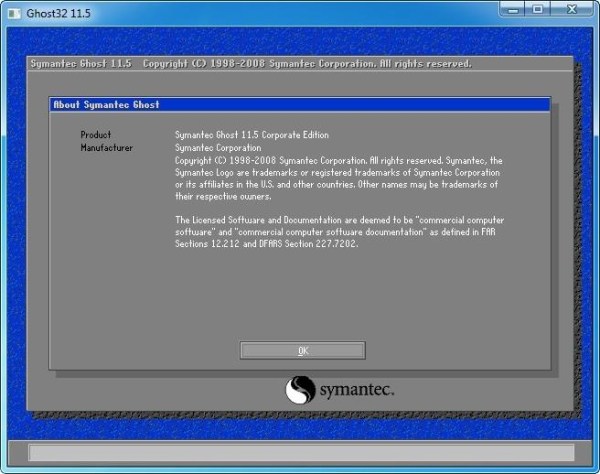Click the OK button

[302, 350]
